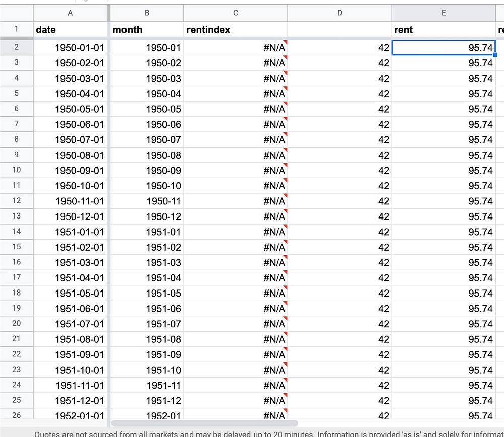Click cell containing 1951-01-01
Screen dimensions: 504x437
70,232
